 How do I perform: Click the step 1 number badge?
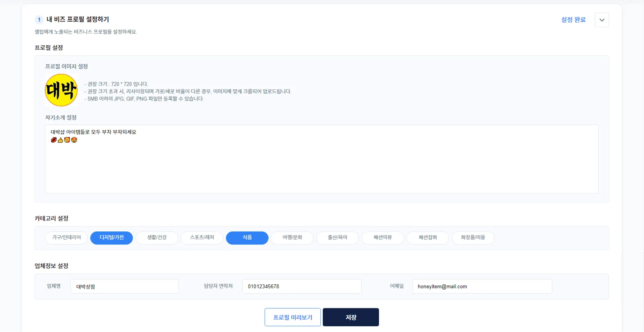[39, 19]
